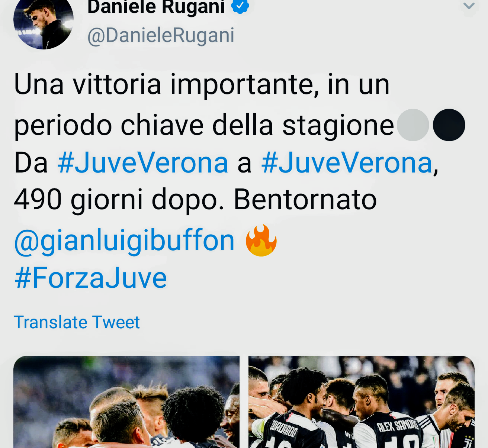488x448 pixels.
Task: Click Translate Tweet
Action: coord(77,322)
